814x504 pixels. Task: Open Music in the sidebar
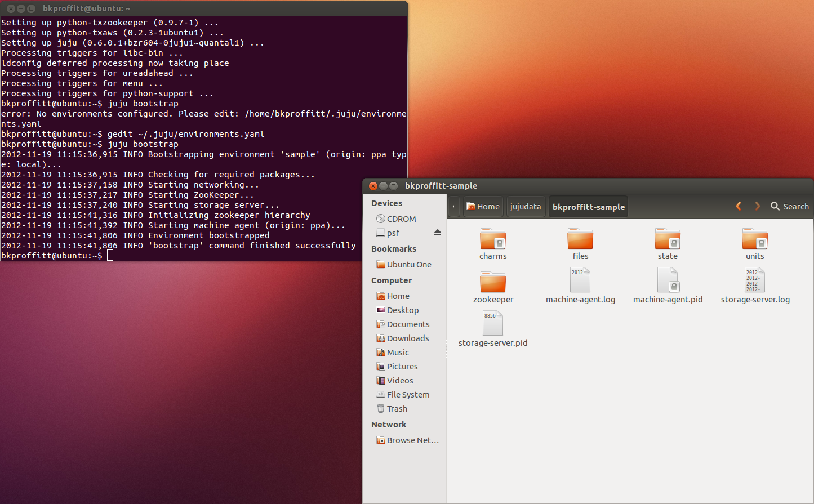coord(393,353)
